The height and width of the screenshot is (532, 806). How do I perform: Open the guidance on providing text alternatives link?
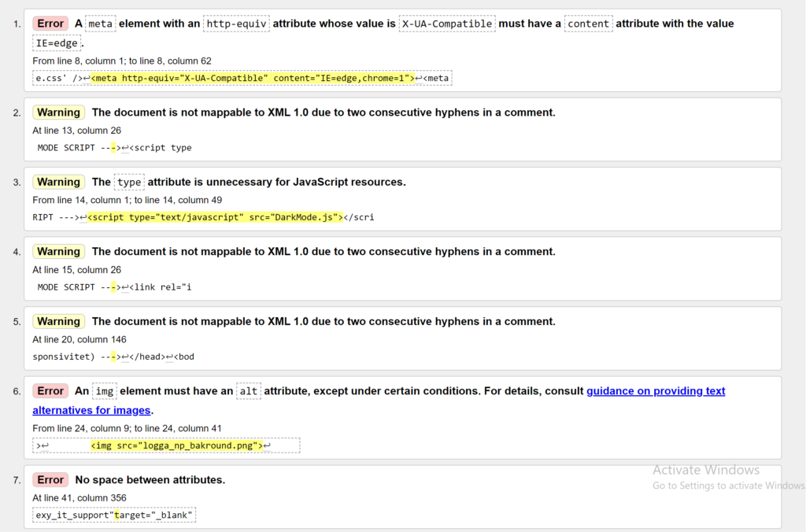656,391
